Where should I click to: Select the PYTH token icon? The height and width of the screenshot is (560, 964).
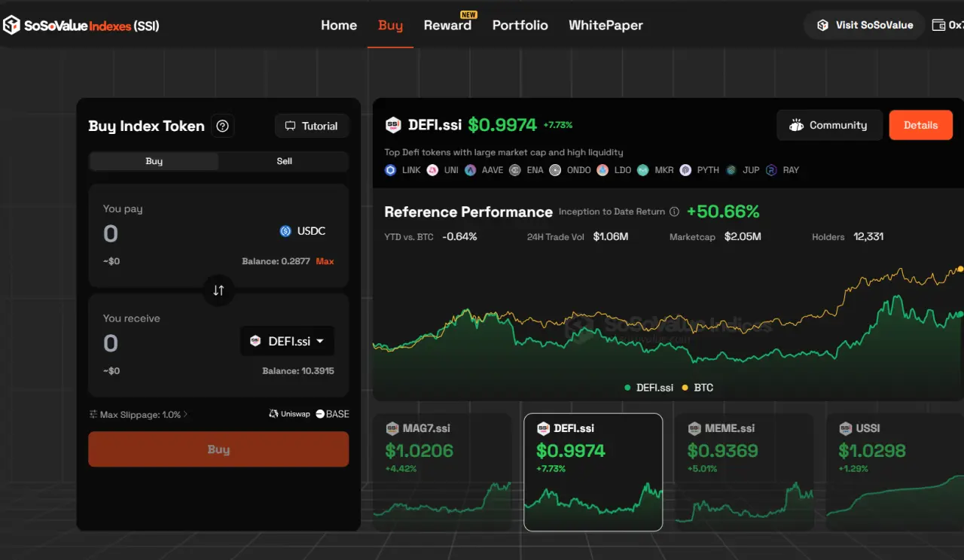tap(685, 170)
